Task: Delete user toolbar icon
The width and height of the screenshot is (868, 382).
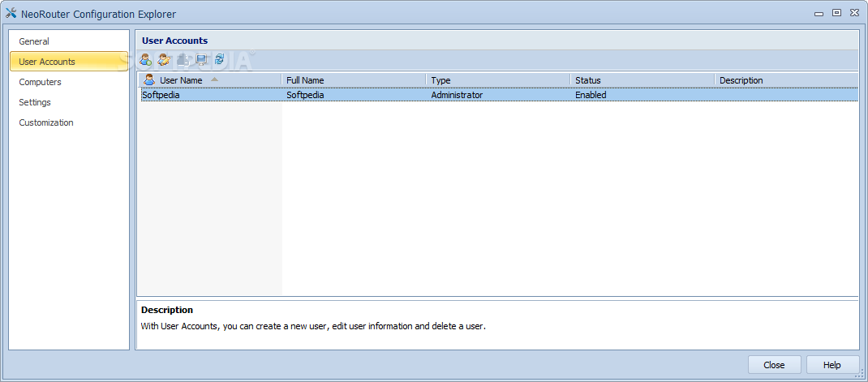Action: [183, 59]
